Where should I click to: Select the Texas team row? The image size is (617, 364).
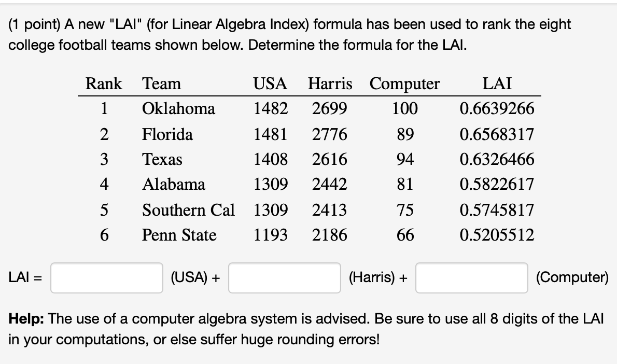coord(162,159)
